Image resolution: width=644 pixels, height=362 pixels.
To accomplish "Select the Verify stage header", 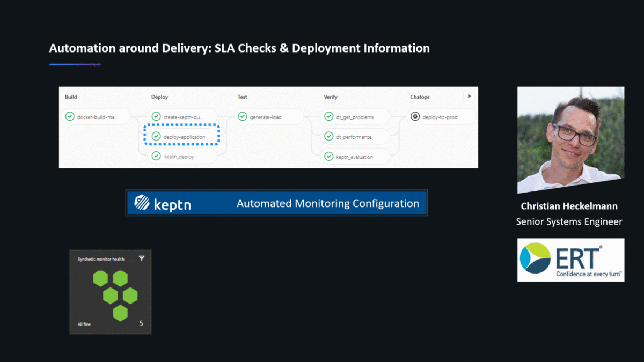I will [331, 97].
